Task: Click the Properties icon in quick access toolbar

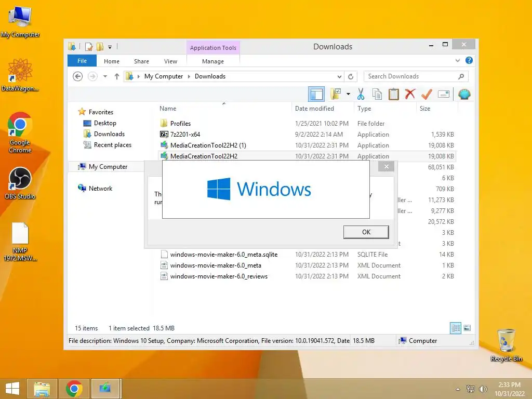Action: [89, 46]
